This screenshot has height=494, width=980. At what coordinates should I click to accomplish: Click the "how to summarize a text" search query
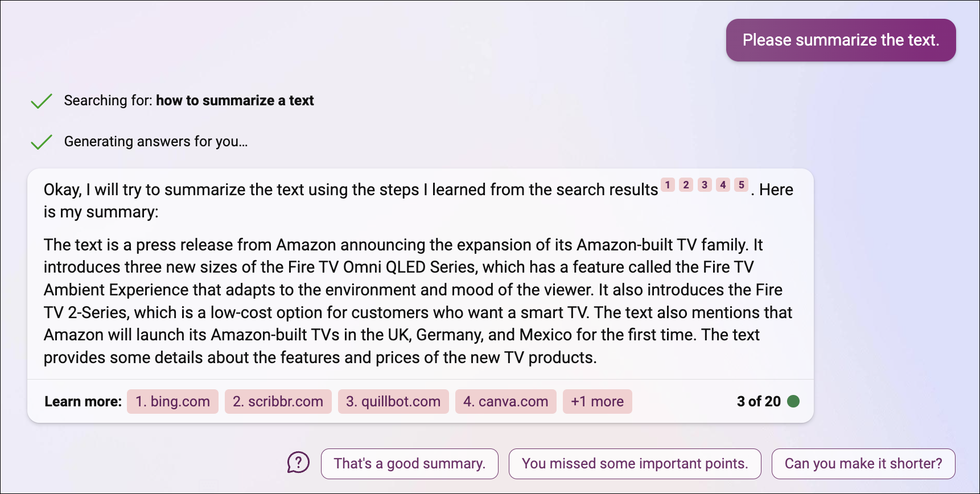click(x=235, y=101)
